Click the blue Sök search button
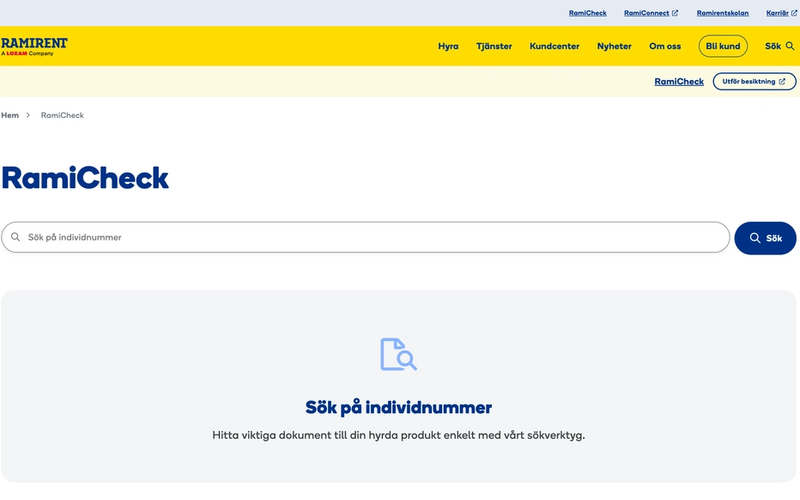This screenshot has width=800, height=500. (765, 238)
